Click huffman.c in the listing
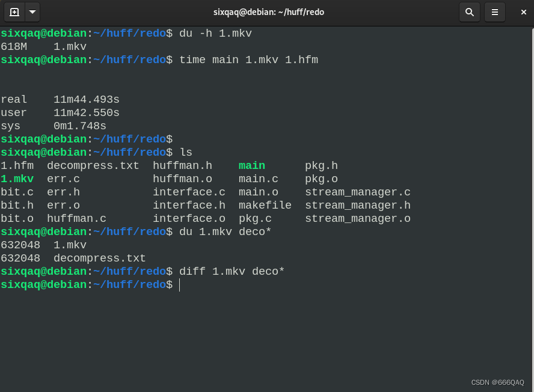Image resolution: width=534 pixels, height=392 pixels. 76,218
